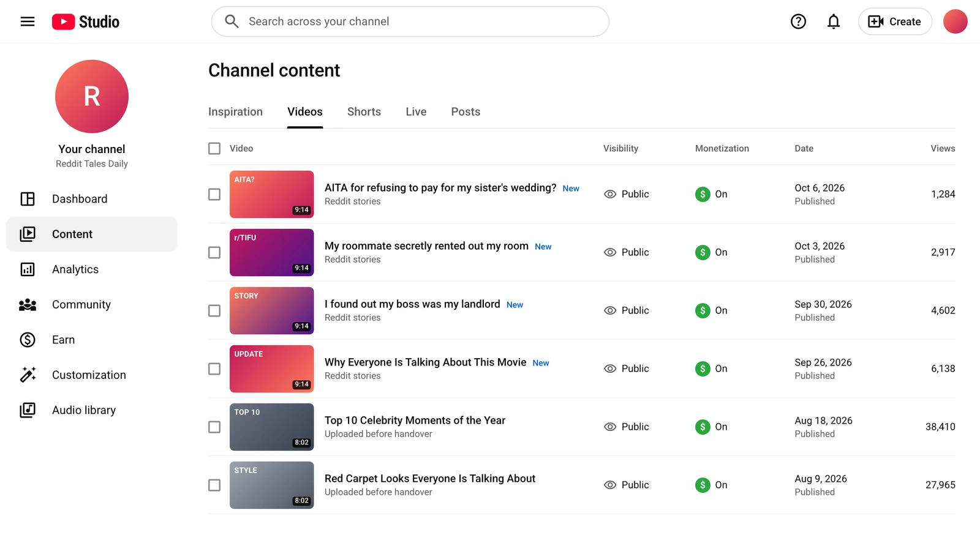The height and width of the screenshot is (551, 980).
Task: Click monetization icon for Red Carpet Looks video
Action: tap(703, 485)
